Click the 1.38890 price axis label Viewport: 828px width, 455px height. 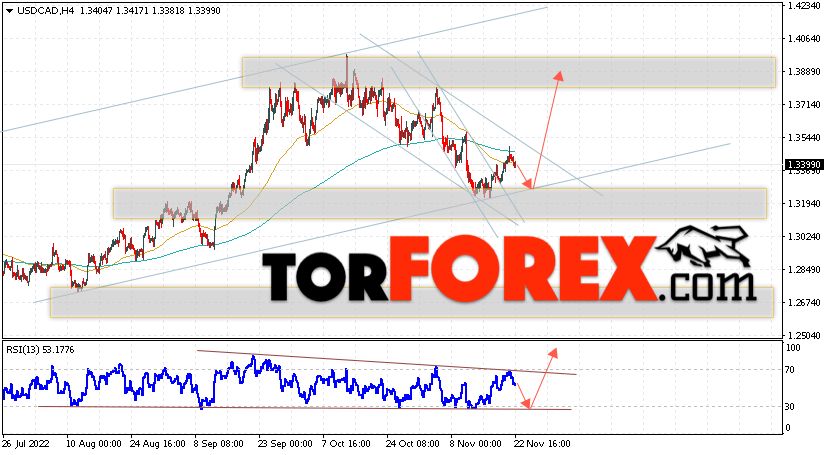803,72
